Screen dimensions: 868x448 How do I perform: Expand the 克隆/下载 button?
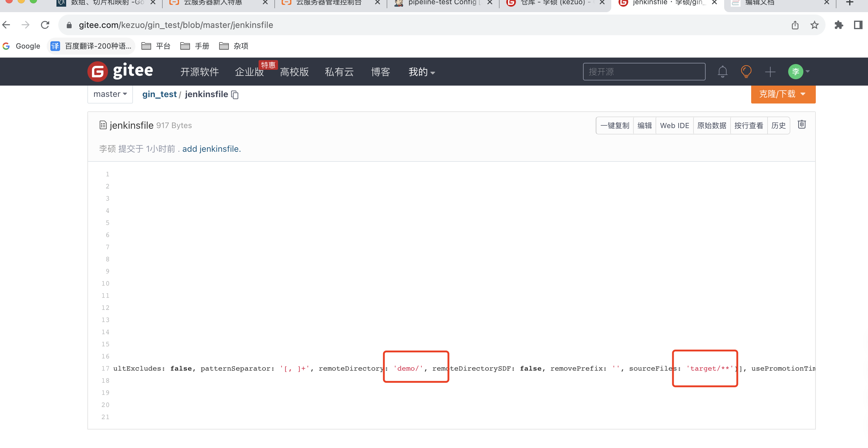pos(783,94)
